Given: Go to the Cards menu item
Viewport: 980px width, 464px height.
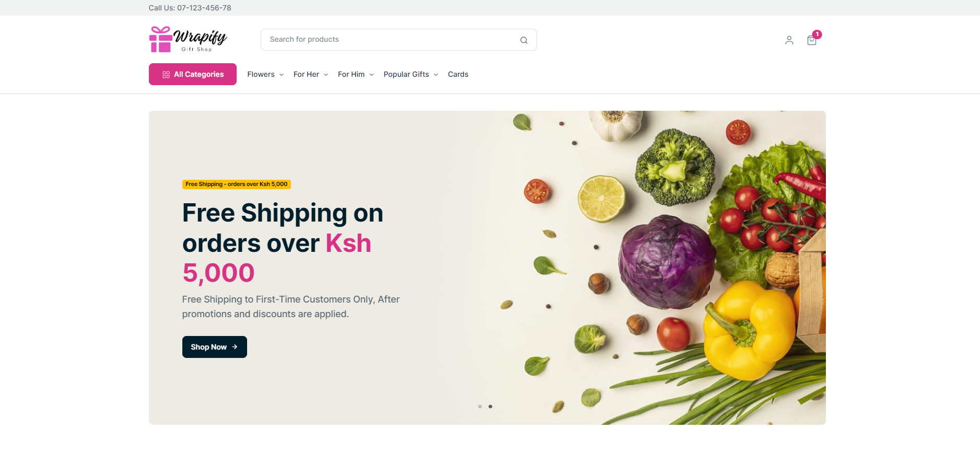Looking at the screenshot, I should tap(458, 74).
